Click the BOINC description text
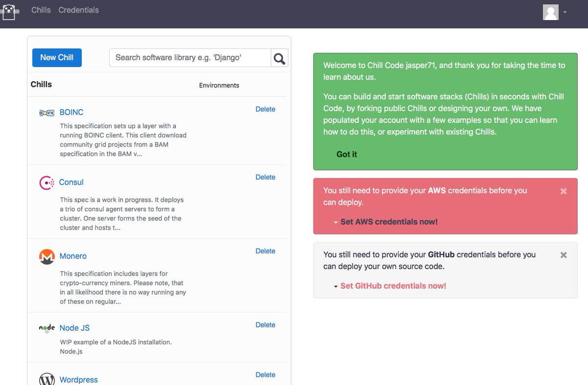This screenshot has width=588, height=385. pos(123,140)
